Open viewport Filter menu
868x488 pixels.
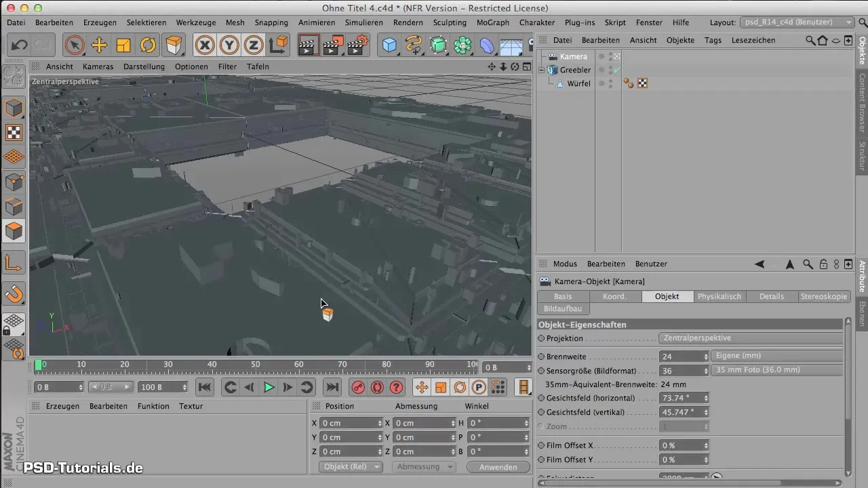pyautogui.click(x=227, y=66)
